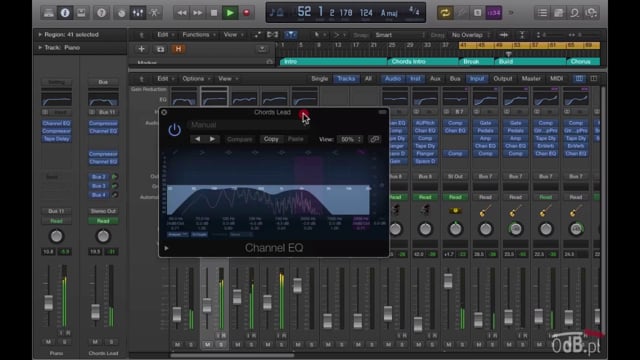This screenshot has height=360, width=640.
Task: Toggle the blue Catch Playhead icon
Action: click(x=291, y=35)
